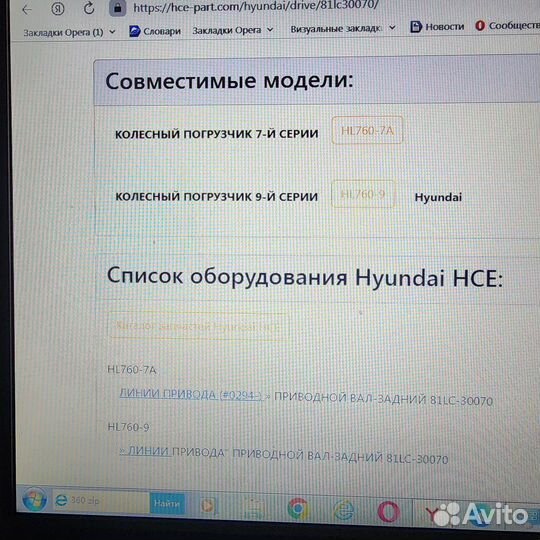Screen dimensions: 540x540
Task: Launch Google Chrome from the taskbar
Action: tap(298, 509)
